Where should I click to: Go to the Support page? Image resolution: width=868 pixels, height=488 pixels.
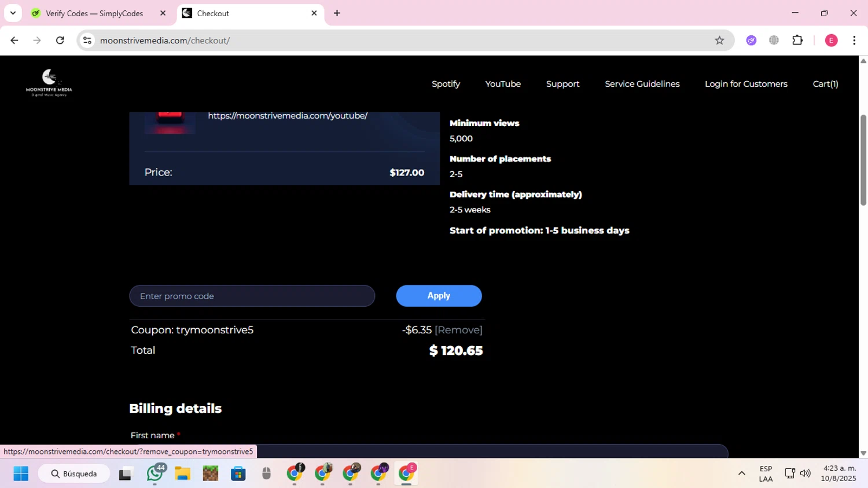(562, 84)
